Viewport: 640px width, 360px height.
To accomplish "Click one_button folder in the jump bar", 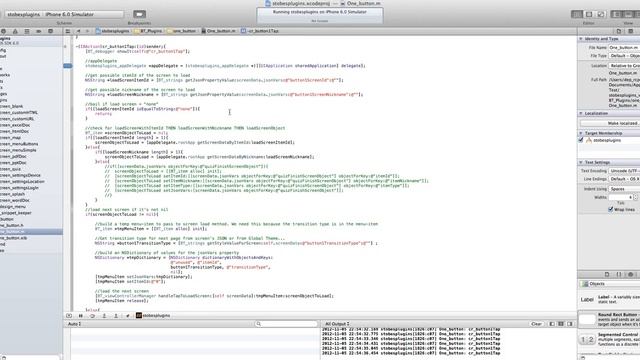I will click(182, 31).
